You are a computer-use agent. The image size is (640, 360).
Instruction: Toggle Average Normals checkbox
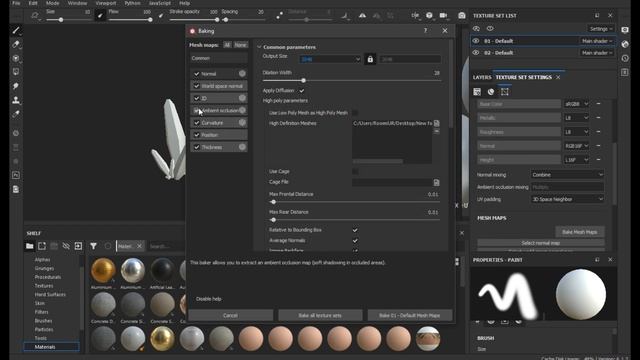click(355, 241)
